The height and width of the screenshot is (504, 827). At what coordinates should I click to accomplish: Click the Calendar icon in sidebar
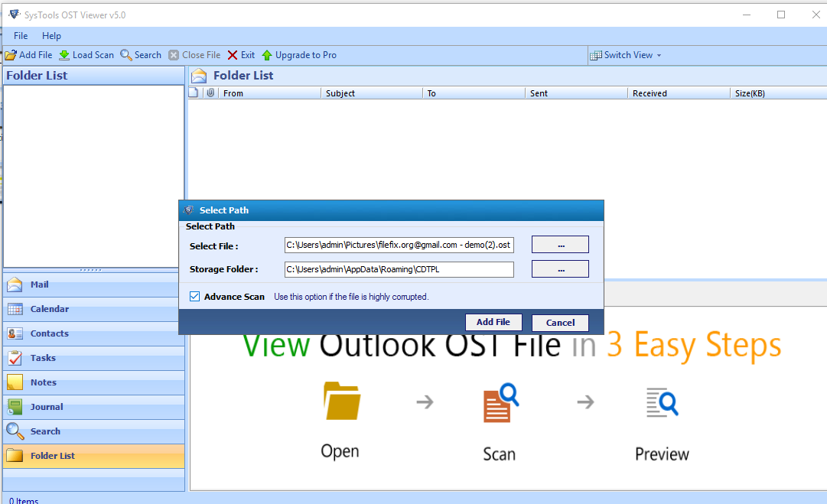coord(15,309)
